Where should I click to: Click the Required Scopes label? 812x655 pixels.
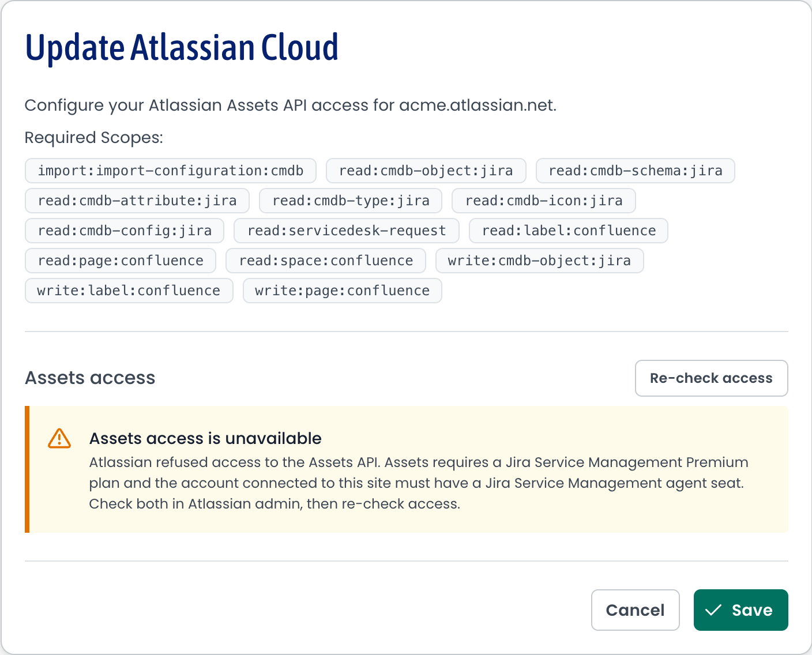click(x=94, y=138)
